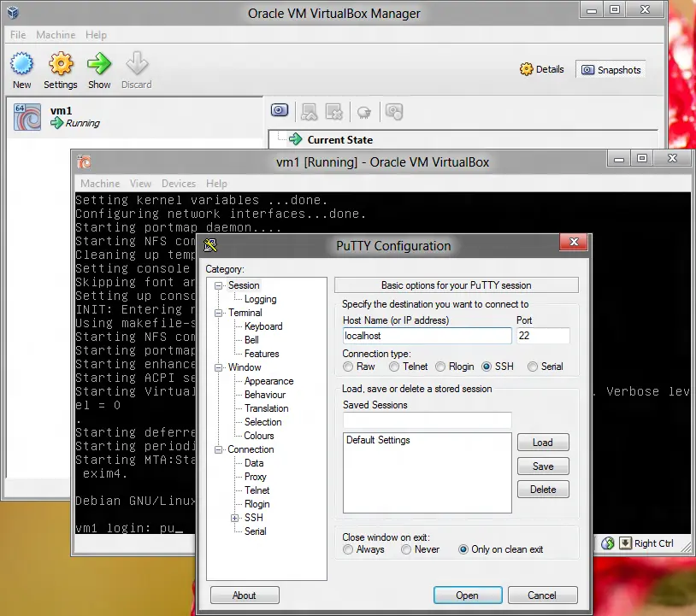Select the Raw connection type

click(348, 367)
